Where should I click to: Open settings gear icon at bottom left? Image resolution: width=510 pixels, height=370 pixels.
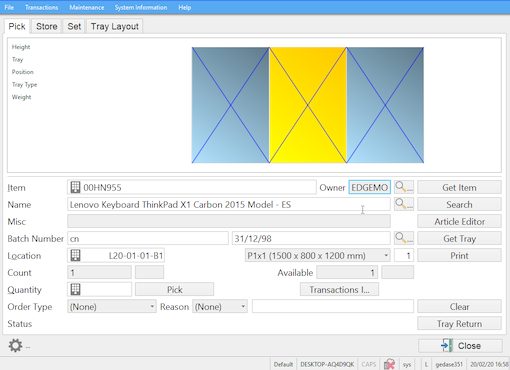point(15,346)
